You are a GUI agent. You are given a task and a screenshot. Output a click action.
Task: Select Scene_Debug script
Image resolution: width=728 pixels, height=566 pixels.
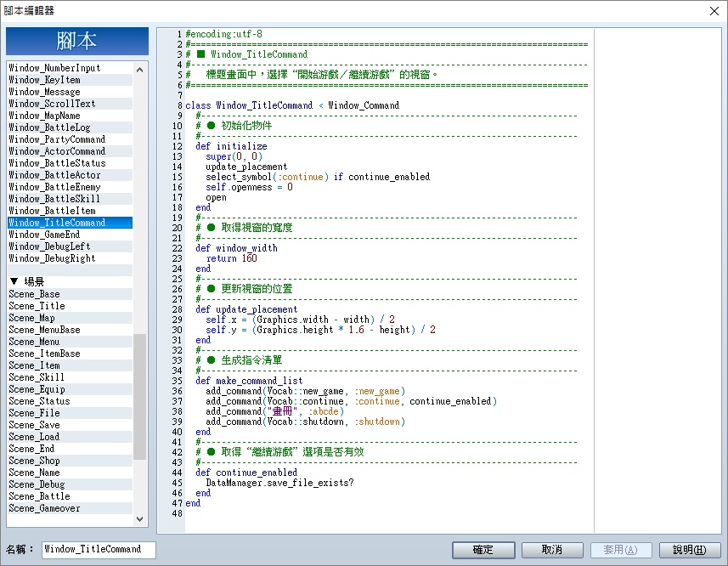click(70, 484)
